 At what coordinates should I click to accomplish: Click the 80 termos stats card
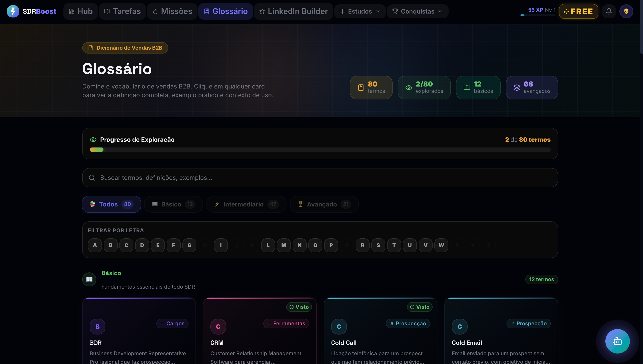click(x=371, y=87)
